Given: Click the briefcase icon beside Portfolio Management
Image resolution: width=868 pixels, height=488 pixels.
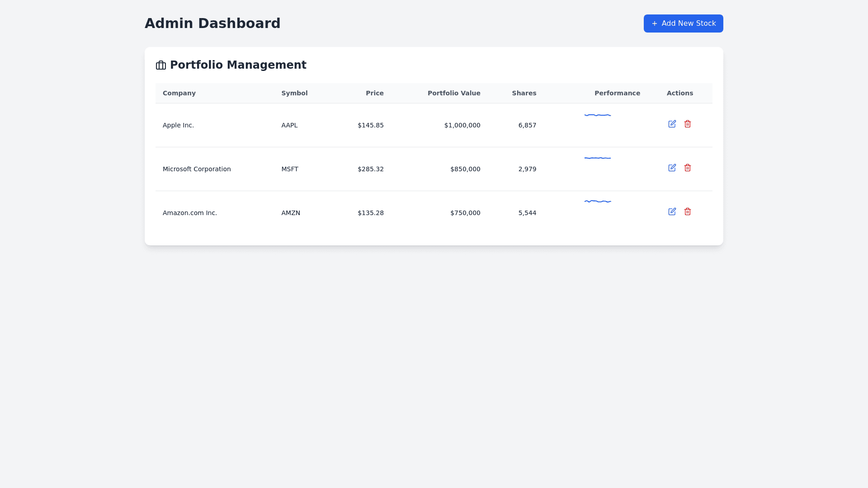Looking at the screenshot, I should pyautogui.click(x=161, y=66).
